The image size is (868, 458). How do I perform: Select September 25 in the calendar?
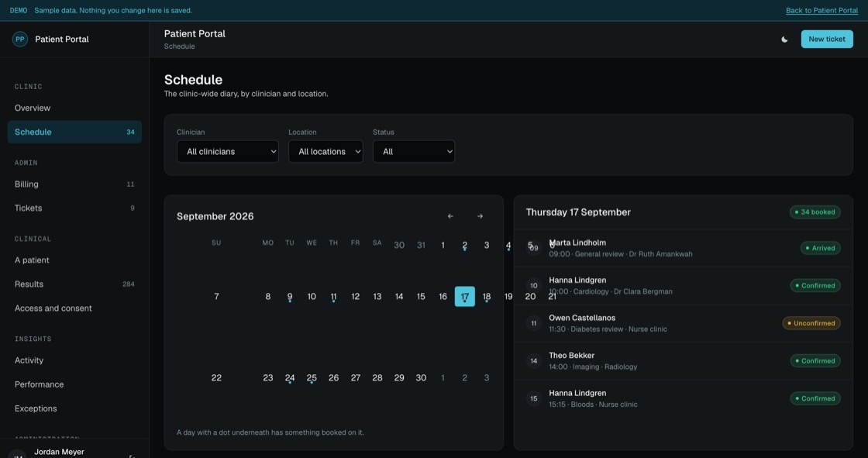pyautogui.click(x=312, y=377)
